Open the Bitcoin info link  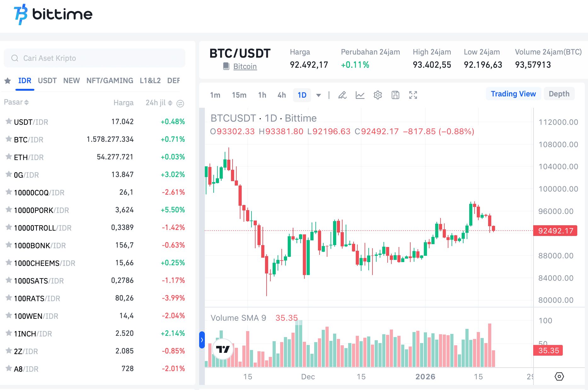pyautogui.click(x=245, y=66)
